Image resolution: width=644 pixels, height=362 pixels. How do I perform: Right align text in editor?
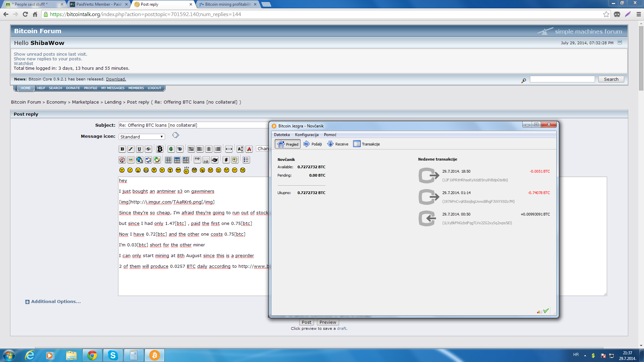217,149
